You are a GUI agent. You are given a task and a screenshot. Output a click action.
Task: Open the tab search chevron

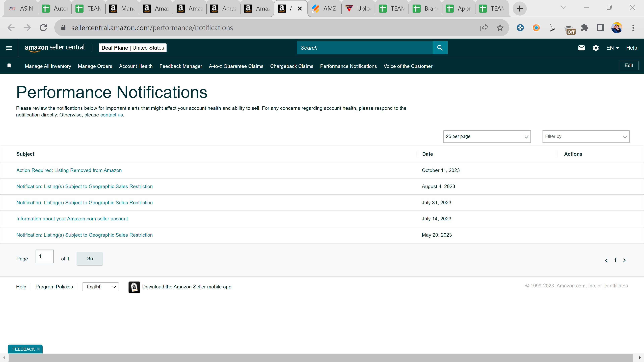563,8
